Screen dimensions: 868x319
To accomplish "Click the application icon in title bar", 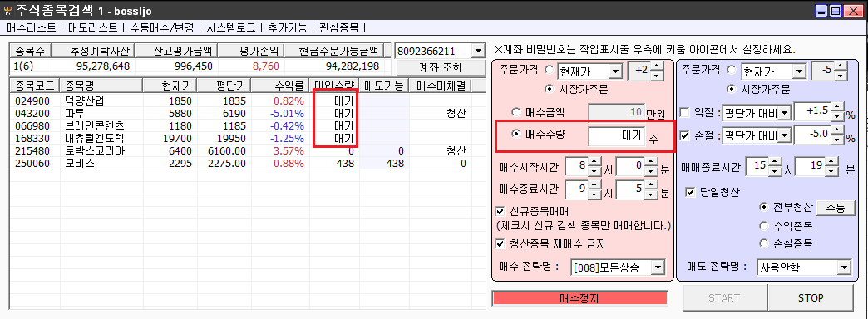I will [7, 11].
